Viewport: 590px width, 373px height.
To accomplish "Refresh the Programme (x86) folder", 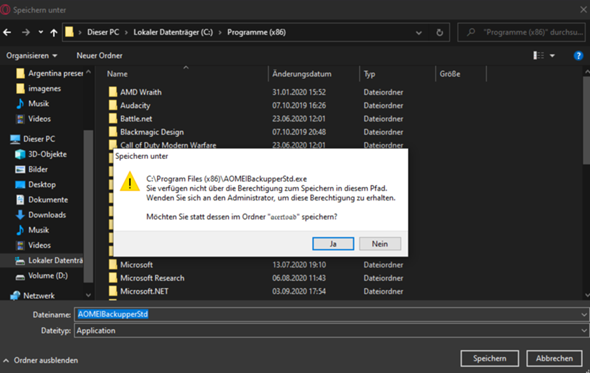I will click(439, 33).
